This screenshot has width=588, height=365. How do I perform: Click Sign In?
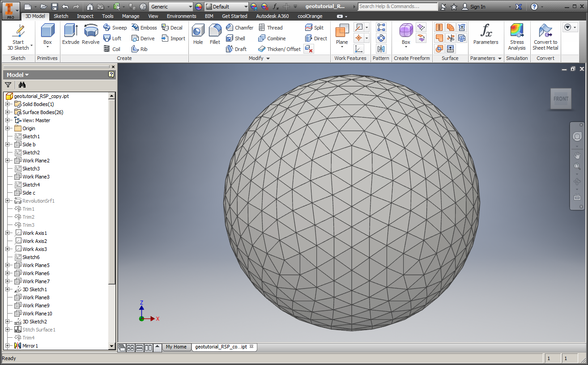point(473,7)
